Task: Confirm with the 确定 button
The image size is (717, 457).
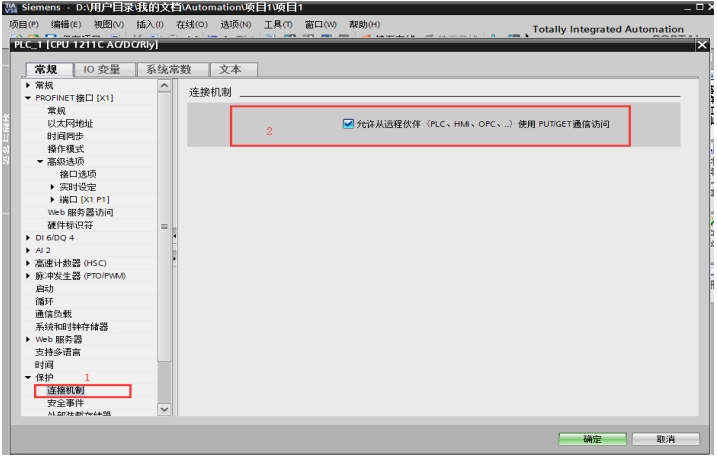Action: [592, 439]
